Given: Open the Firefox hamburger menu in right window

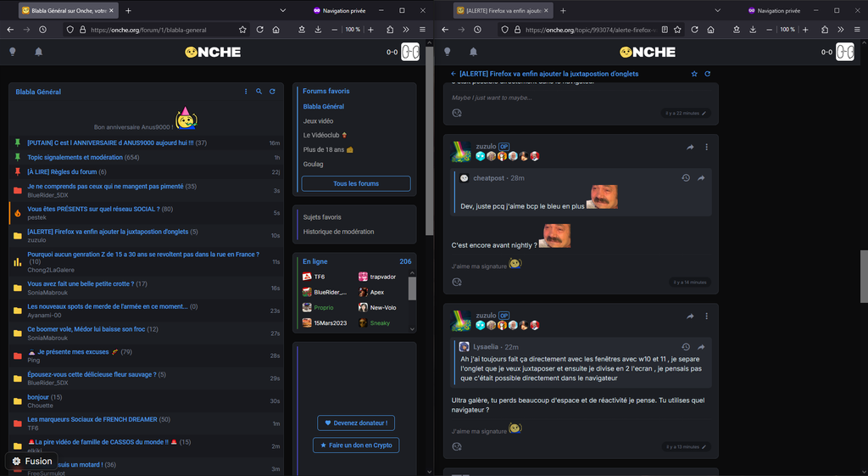Looking at the screenshot, I should click(x=855, y=29).
